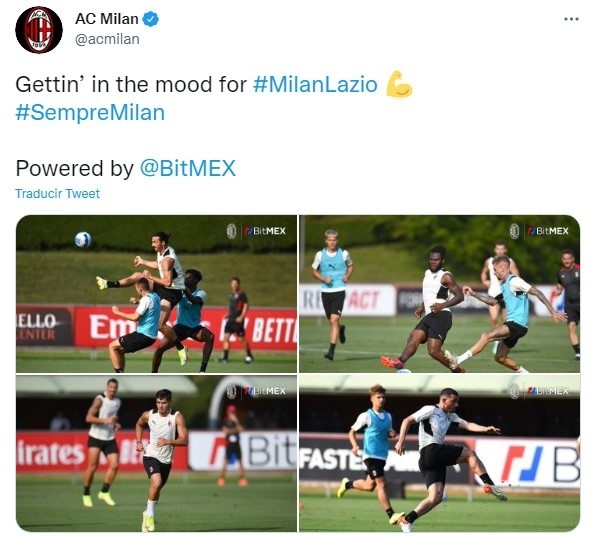The image size is (594, 537).
Task: Open the #SempreMilan hashtag
Action: point(90,113)
